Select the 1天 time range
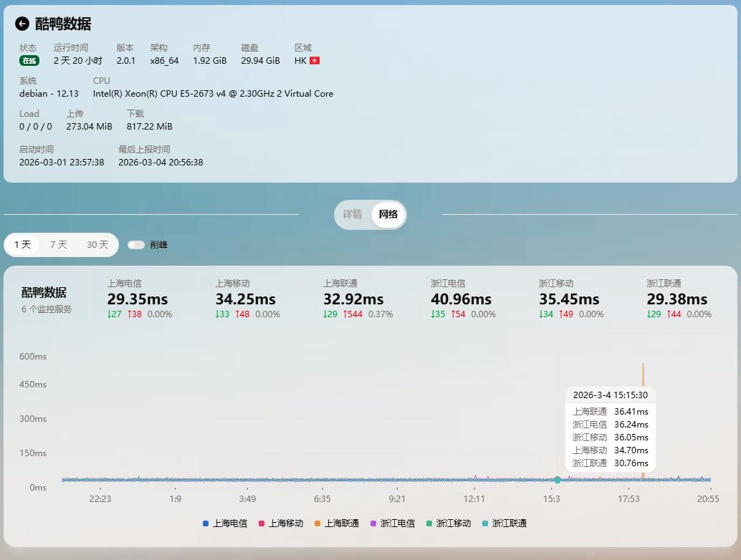 pos(22,244)
